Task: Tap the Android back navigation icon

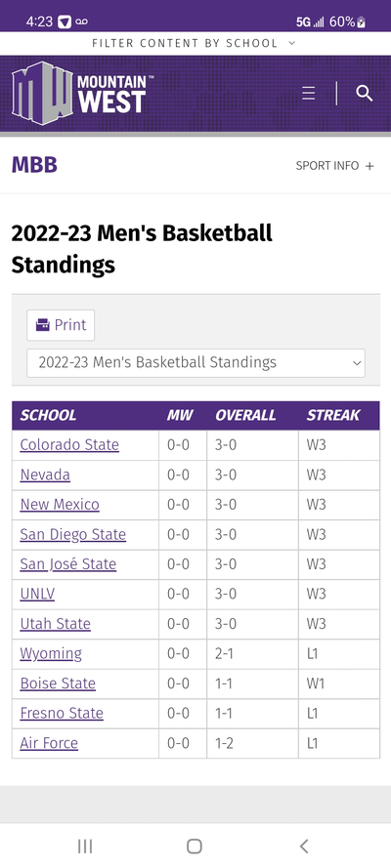Action: pos(303,846)
